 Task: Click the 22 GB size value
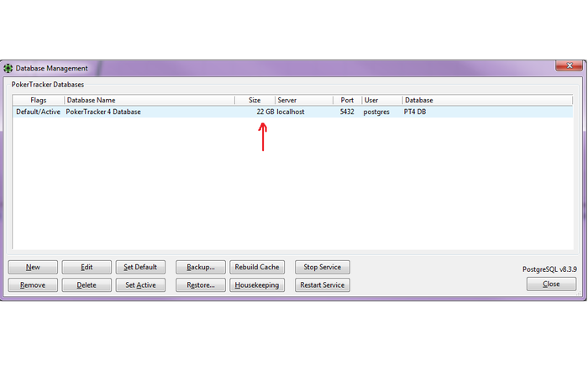(265, 112)
